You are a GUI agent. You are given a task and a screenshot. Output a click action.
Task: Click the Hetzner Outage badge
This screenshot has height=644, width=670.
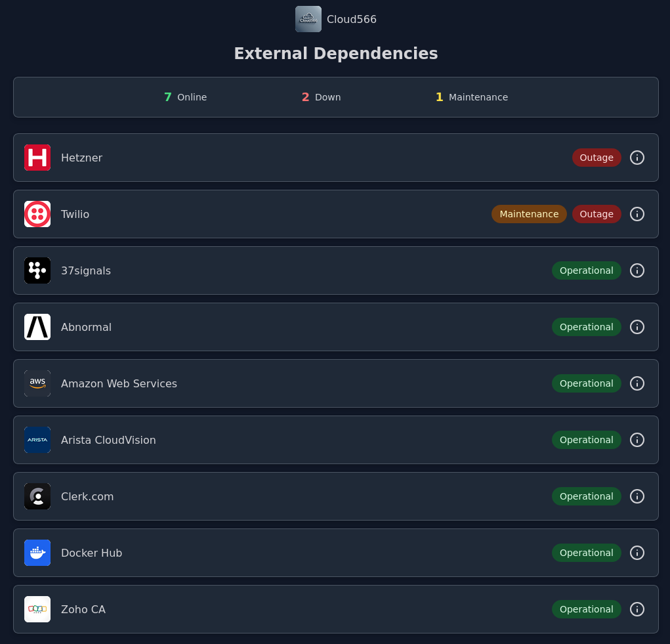tap(596, 158)
